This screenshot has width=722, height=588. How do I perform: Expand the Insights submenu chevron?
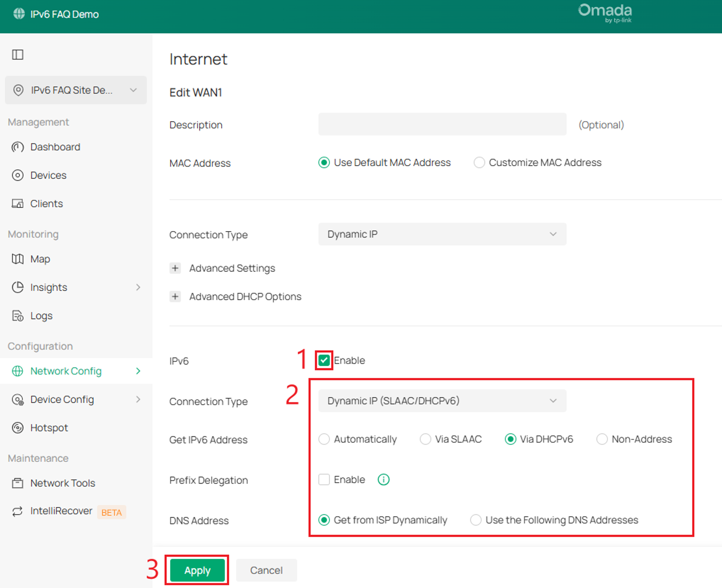(138, 287)
